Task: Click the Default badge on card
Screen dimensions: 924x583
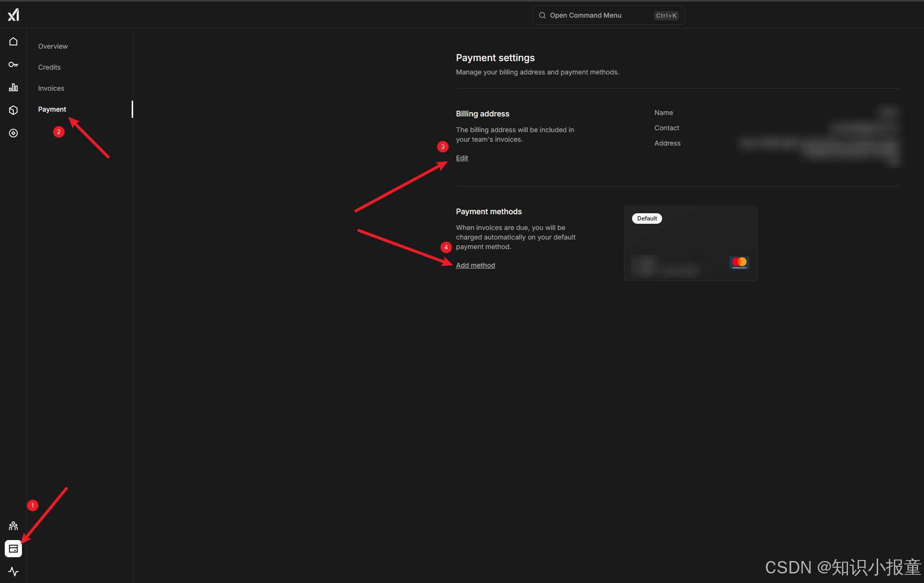Action: click(647, 219)
